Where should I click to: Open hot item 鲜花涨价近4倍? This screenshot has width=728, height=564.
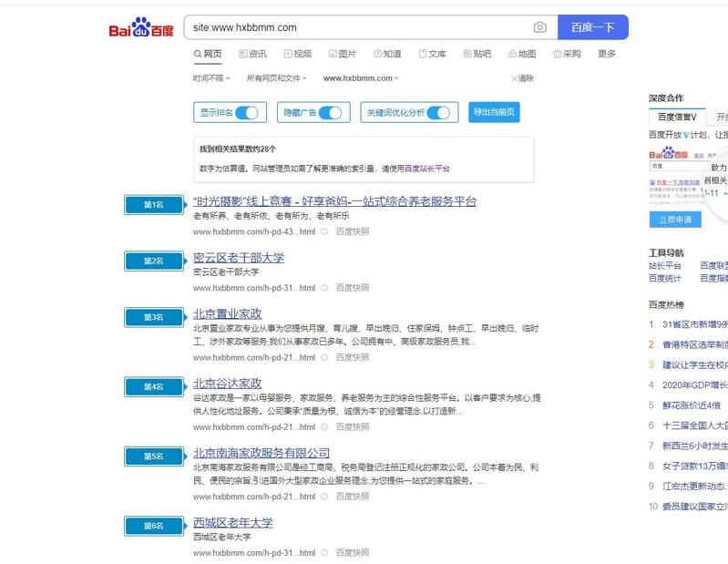pos(692,405)
